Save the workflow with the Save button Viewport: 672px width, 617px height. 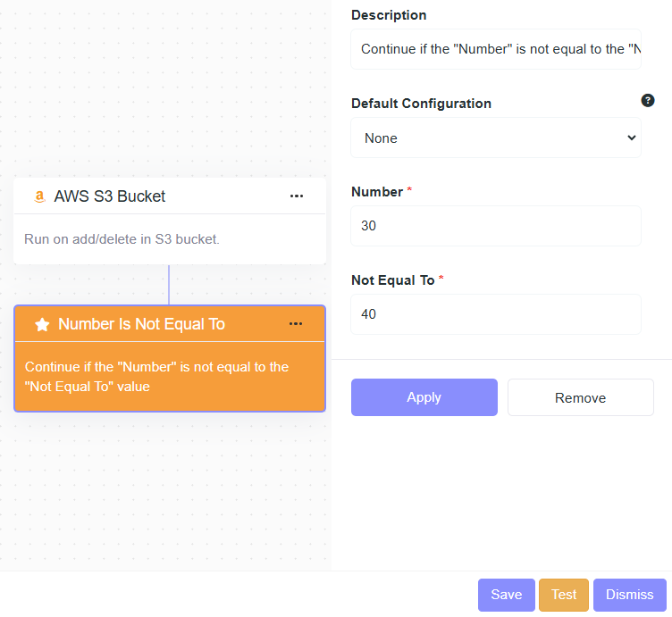pyautogui.click(x=506, y=595)
